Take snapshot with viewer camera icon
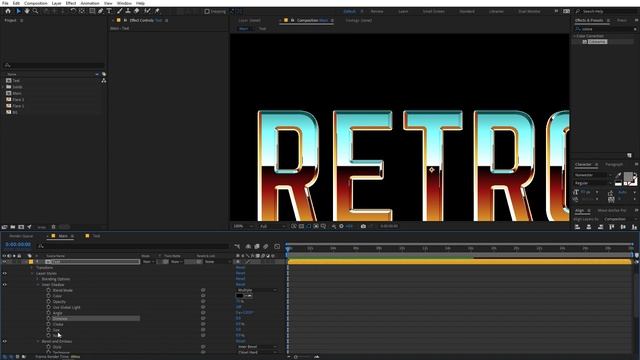 coord(363,226)
